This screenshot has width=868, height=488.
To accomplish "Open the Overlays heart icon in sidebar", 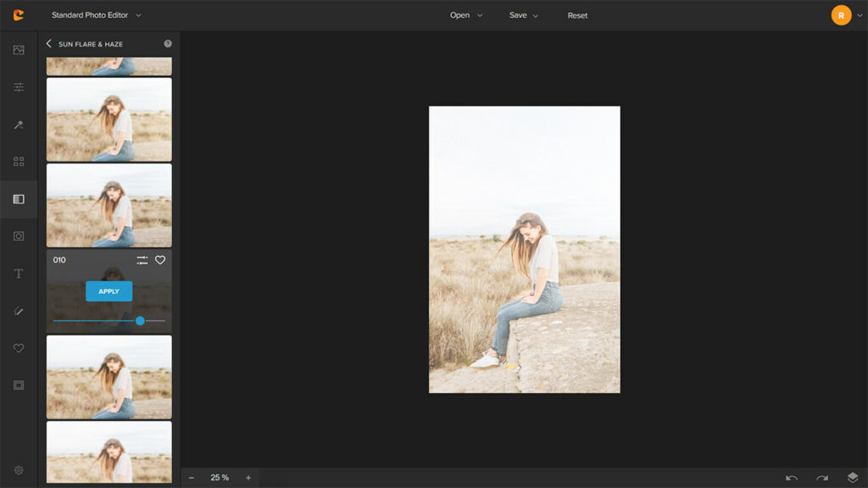I will point(19,348).
